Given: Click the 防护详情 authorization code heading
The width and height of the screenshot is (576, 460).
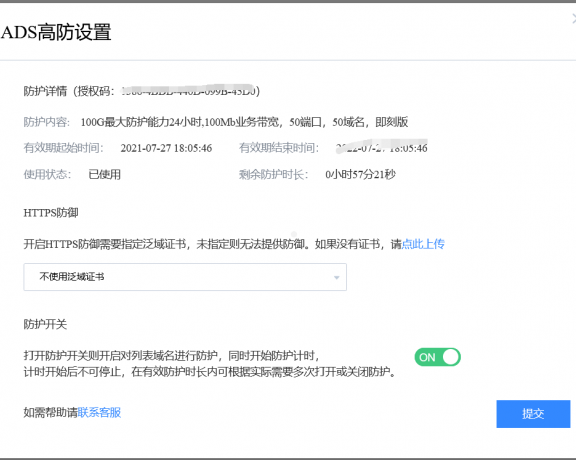Looking at the screenshot, I should [x=142, y=90].
